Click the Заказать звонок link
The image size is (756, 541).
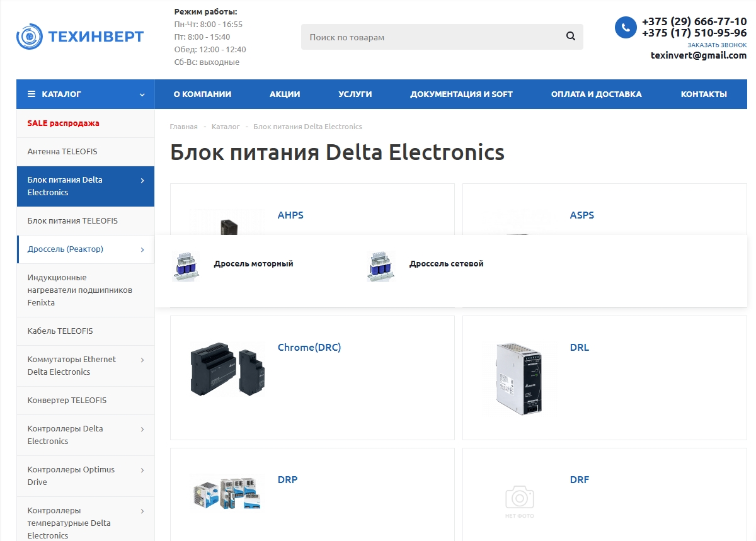point(717,45)
